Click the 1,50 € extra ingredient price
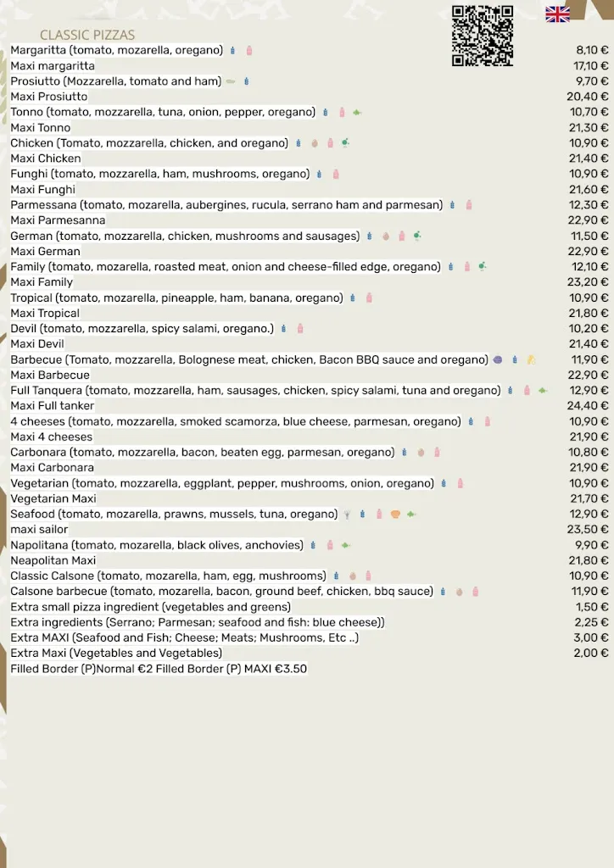614x868 pixels. pos(592,607)
